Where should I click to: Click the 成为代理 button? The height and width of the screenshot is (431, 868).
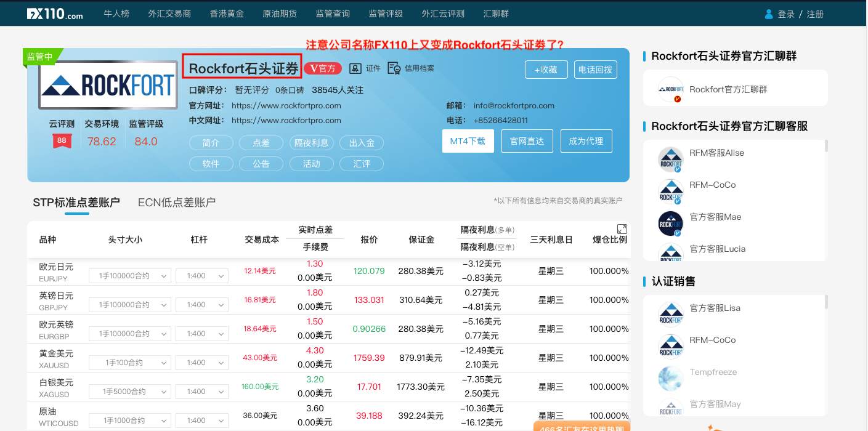tap(586, 141)
